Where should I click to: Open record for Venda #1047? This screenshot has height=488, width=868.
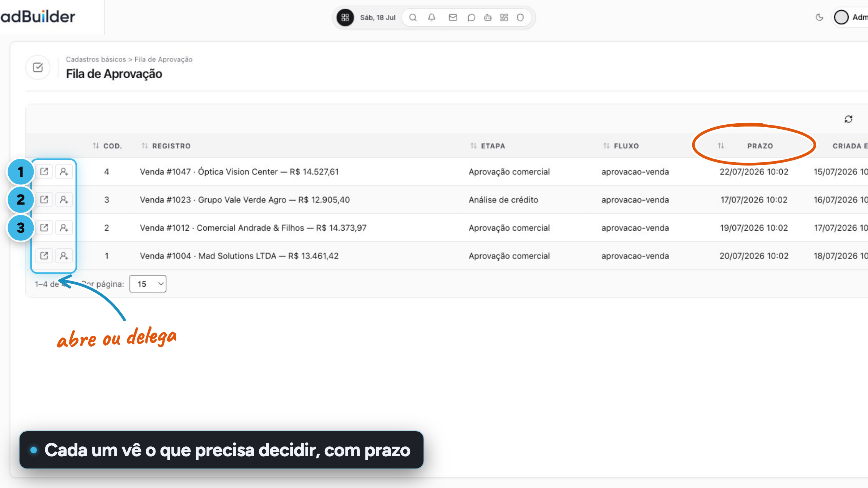tap(44, 171)
